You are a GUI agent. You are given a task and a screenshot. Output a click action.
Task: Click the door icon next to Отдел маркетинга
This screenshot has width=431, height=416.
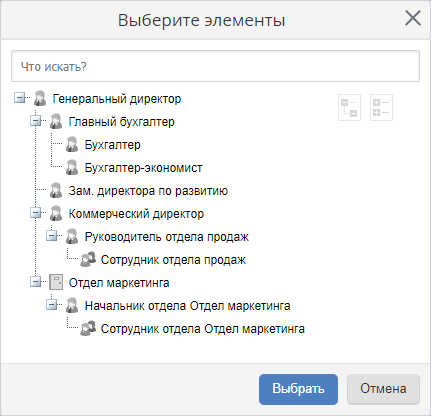pos(56,282)
